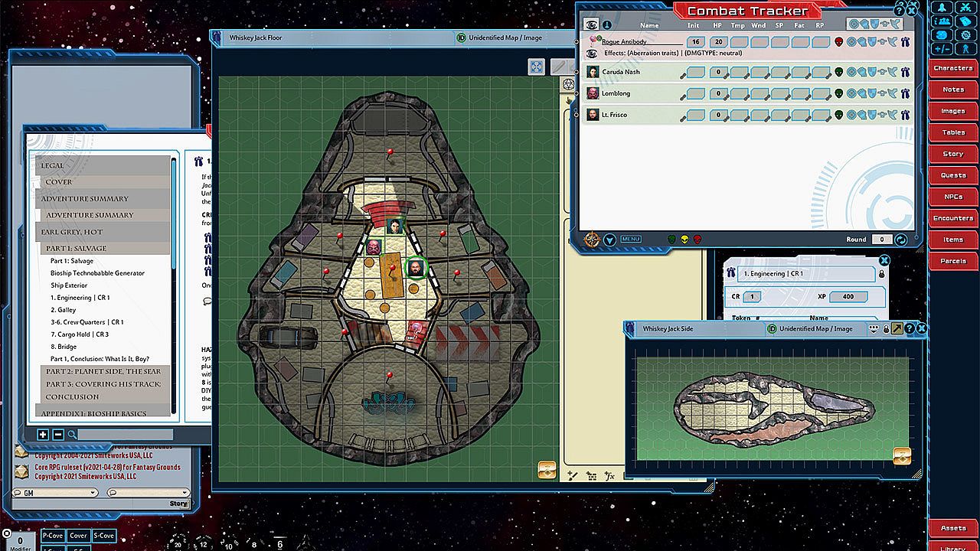Toggle Caruda Nash green faction icon
Image resolution: width=980 pixels, height=551 pixels.
[839, 72]
